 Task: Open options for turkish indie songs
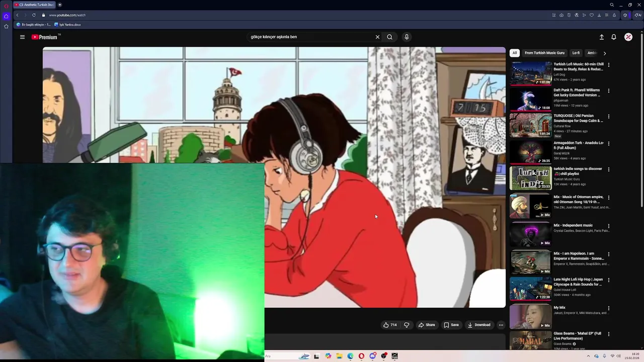[x=609, y=169]
